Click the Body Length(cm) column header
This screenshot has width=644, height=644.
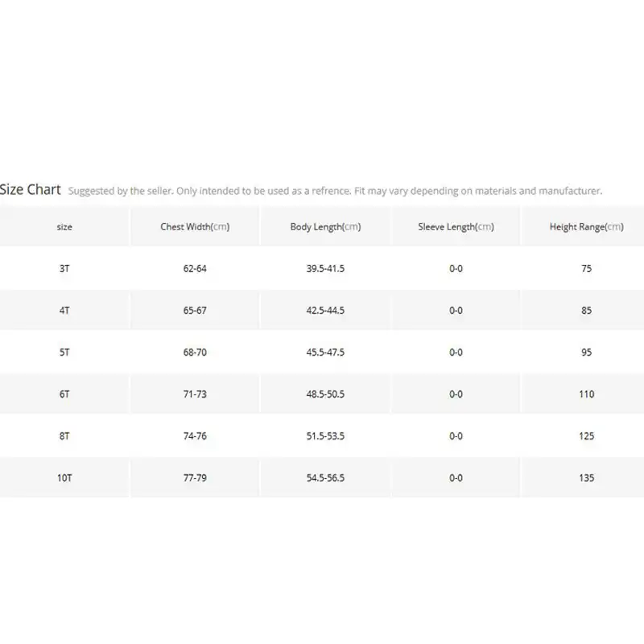(325, 227)
